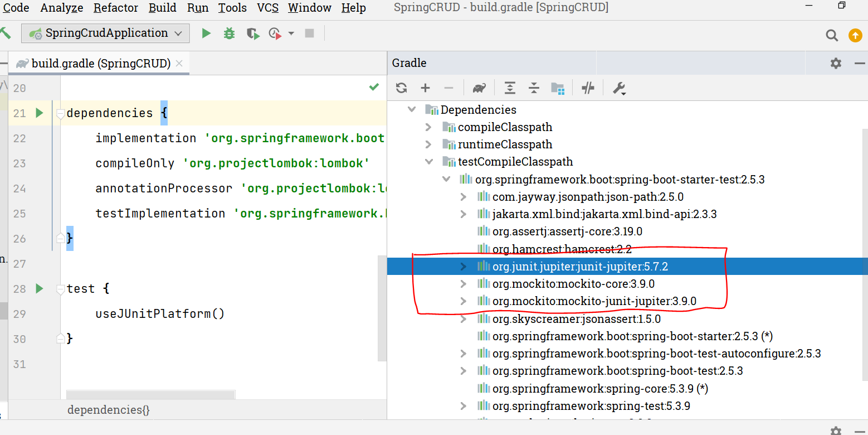This screenshot has width=868, height=435.
Task: Click the Gradle minus remove icon
Action: (448, 88)
